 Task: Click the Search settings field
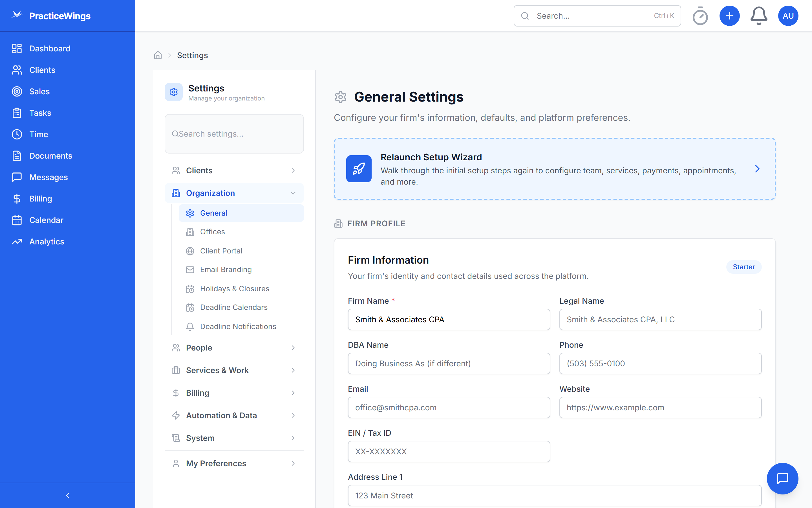tap(234, 134)
